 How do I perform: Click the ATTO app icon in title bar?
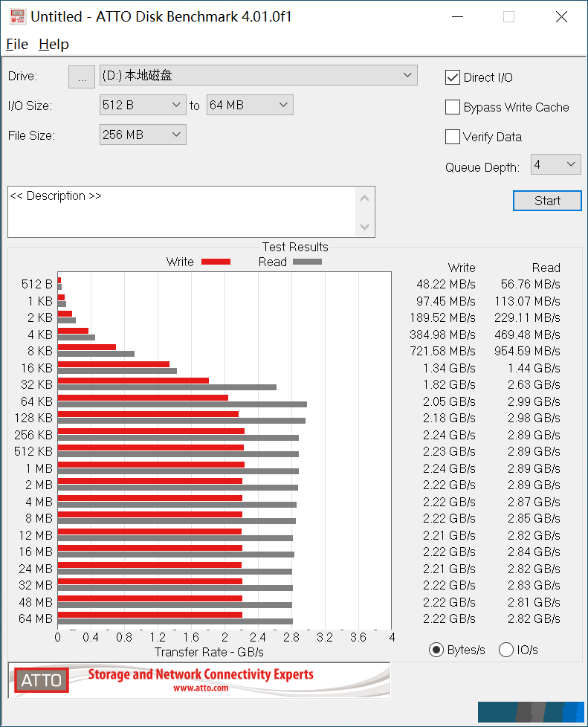pos(18,16)
